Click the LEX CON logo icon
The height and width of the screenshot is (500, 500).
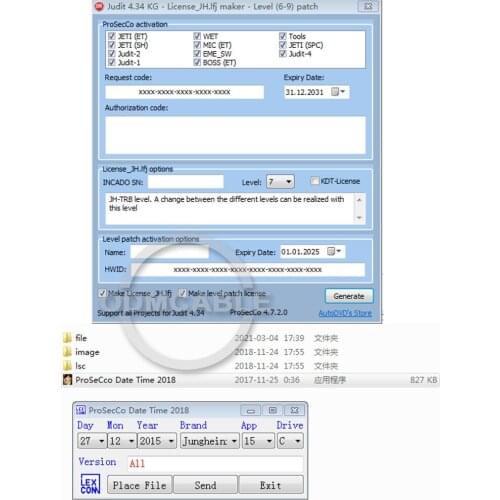pyautogui.click(x=90, y=484)
